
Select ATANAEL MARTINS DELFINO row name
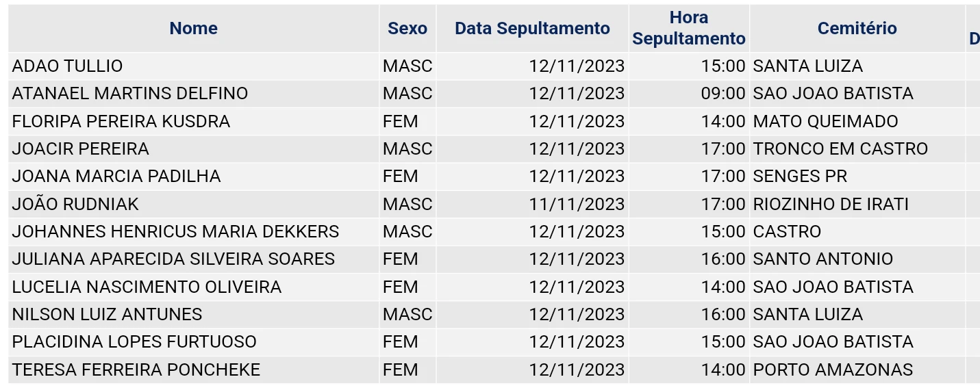[x=130, y=94]
